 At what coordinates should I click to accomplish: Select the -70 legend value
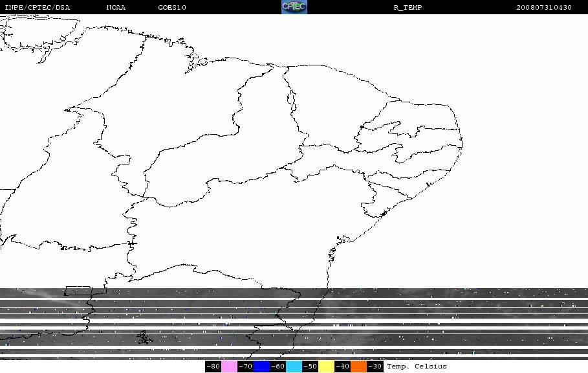click(245, 367)
